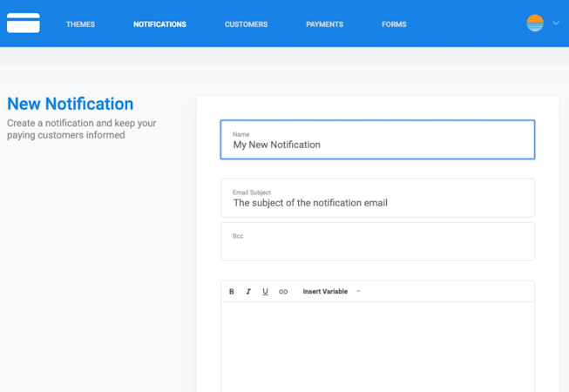Go to the Notifications tab

tap(159, 24)
